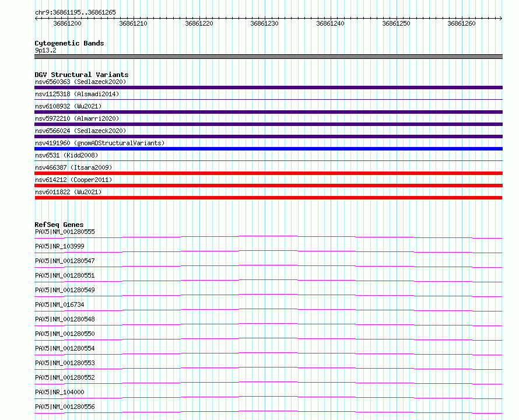This screenshot has width=519, height=420.
Task: Click ruler tick label 36861250
Action: [x=396, y=23]
